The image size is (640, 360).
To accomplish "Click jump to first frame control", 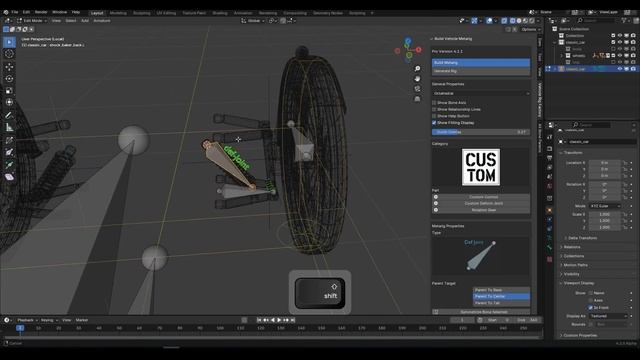I will [x=259, y=320].
